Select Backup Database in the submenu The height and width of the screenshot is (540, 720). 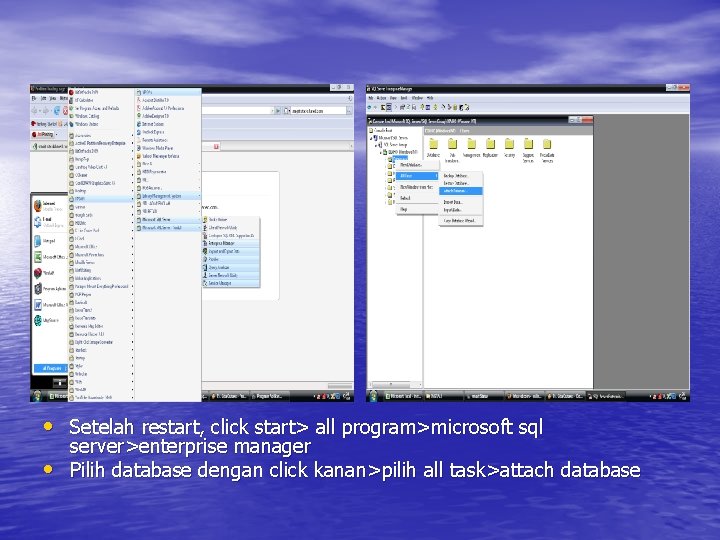pyautogui.click(x=461, y=176)
